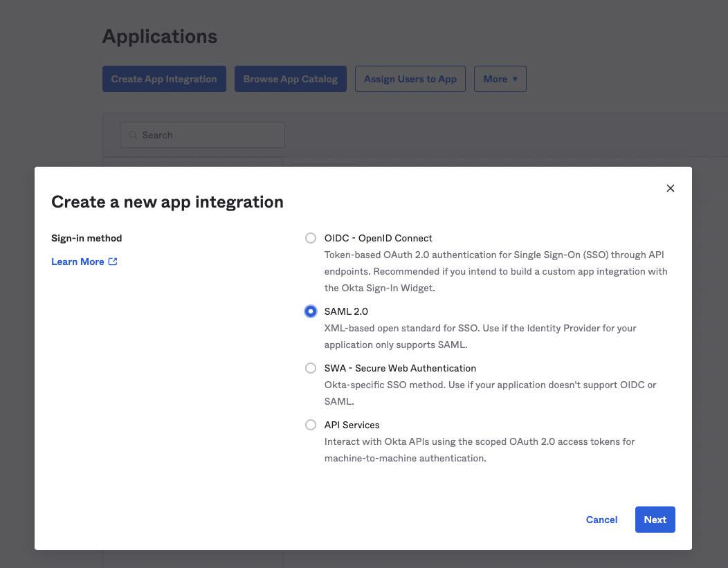Click Create App Integration in Applications page

(x=164, y=79)
